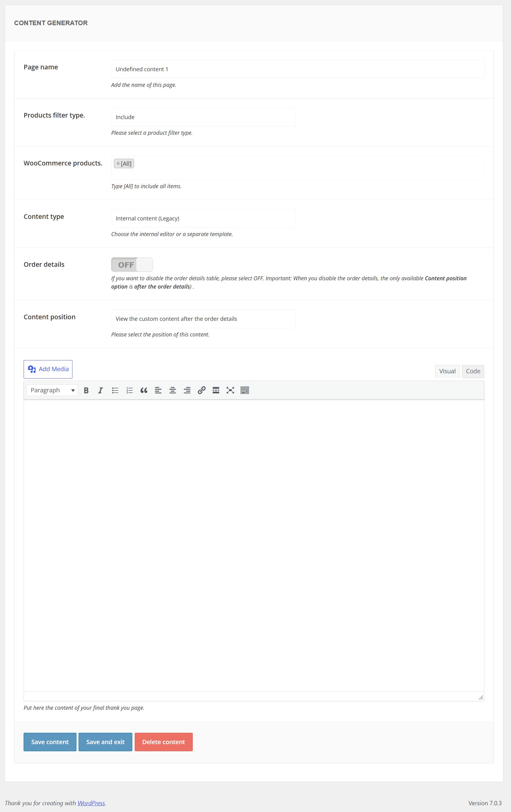The height and width of the screenshot is (812, 511).
Task: Insert a numbered list
Action: pyautogui.click(x=130, y=390)
